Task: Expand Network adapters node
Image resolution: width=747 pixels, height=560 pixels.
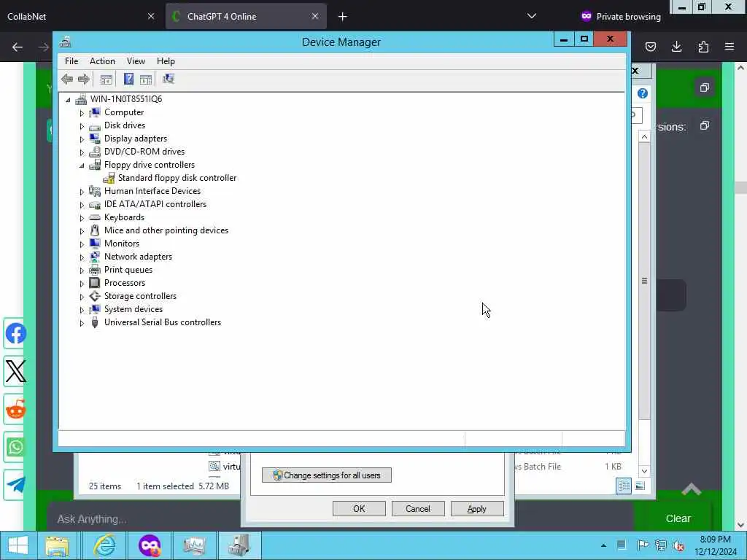Action: 82,257
